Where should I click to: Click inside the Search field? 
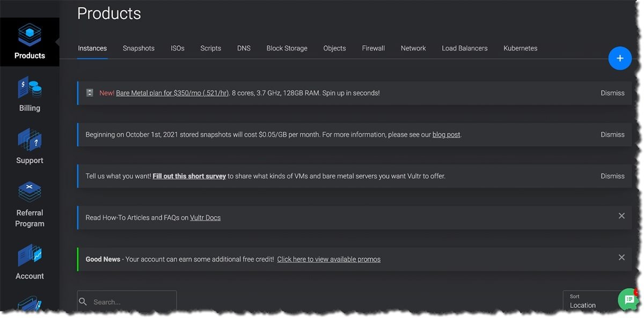(129, 302)
